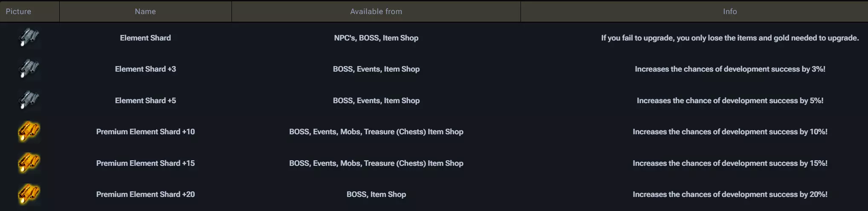The width and height of the screenshot is (868, 211).
Task: Click the Info column header
Action: tap(730, 12)
